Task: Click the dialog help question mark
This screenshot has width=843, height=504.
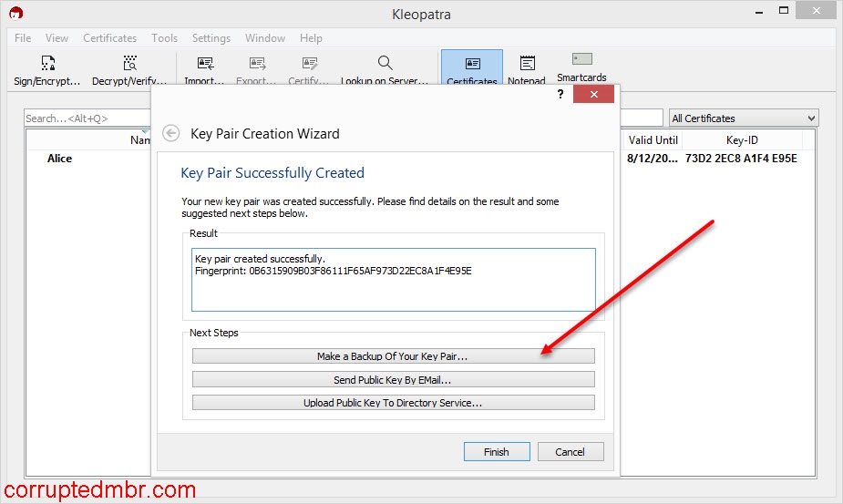Action: click(x=560, y=95)
